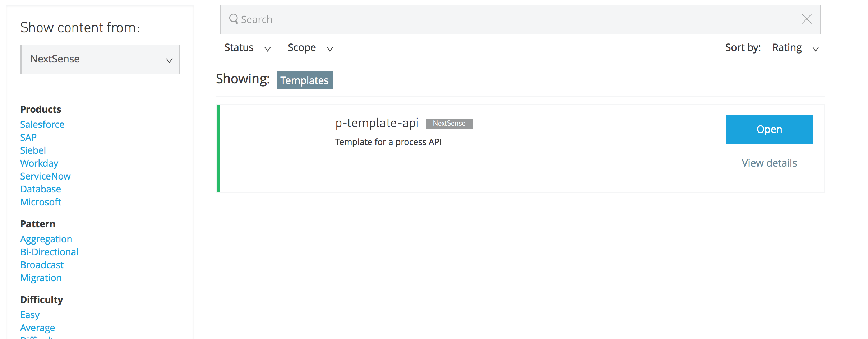Filter products by SAP
Screen dimensions: 868x339
28,138
